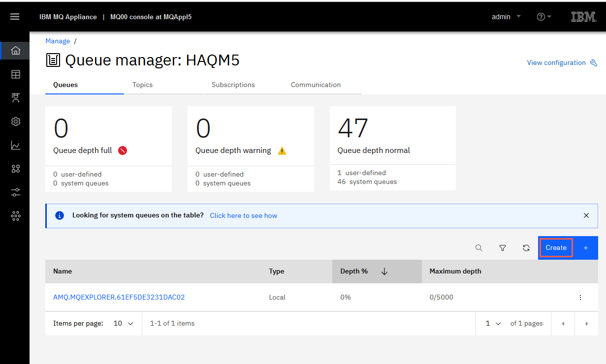Screen dimensions: 606x364
Task: Click 'of 1 pages' text
Action: coord(527,324)
